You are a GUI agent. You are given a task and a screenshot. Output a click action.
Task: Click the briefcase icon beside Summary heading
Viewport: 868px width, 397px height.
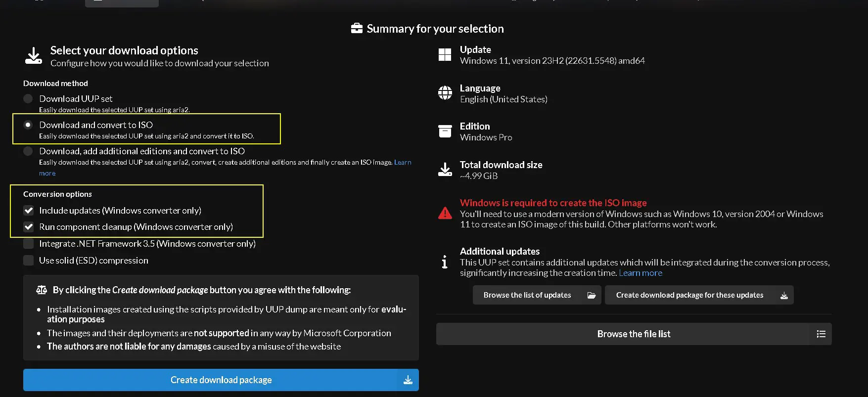point(357,29)
